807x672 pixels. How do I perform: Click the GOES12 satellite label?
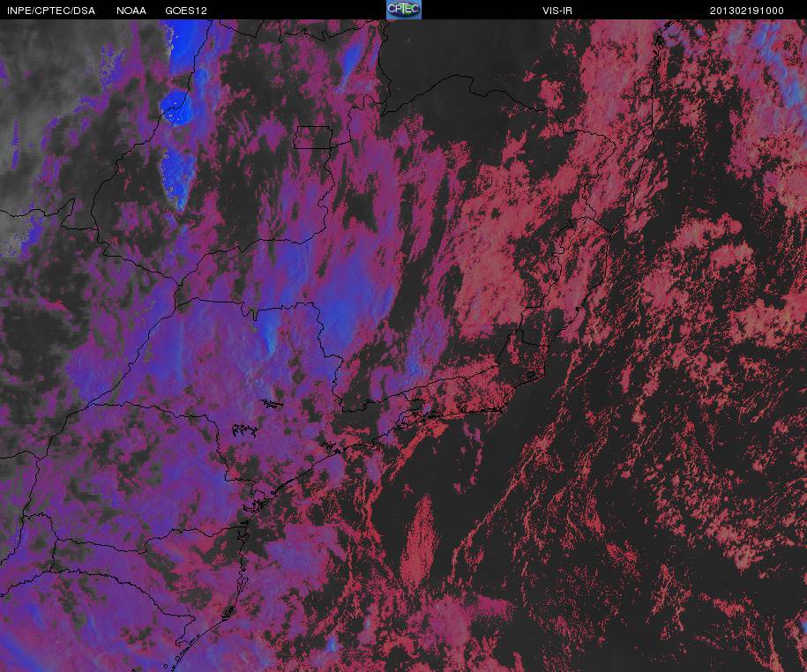point(186,11)
